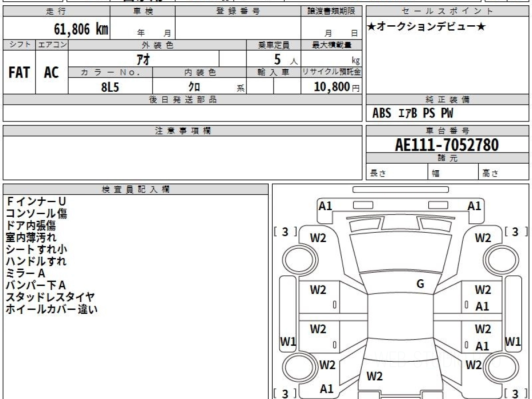Click the 検査員記入欄 header bar
Screen dimensions: 532x399
tap(136, 189)
